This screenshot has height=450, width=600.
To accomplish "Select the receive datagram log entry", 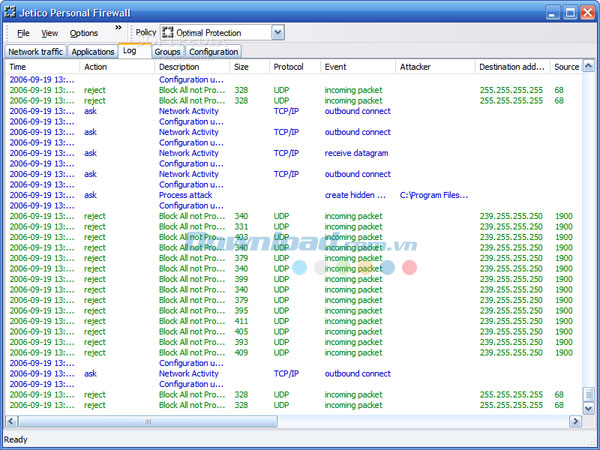I will [356, 153].
